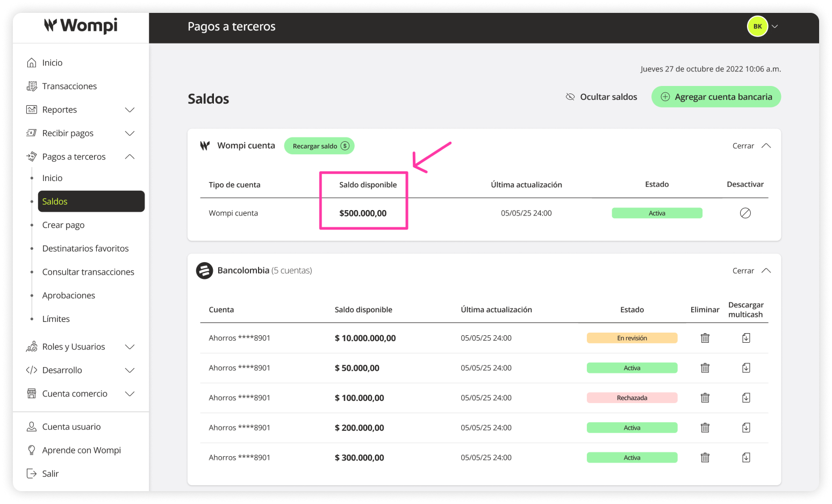This screenshot has width=832, height=504.
Task: Open the Límites menu item
Action: pos(56,319)
